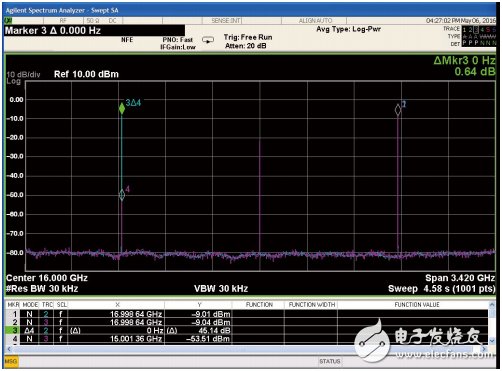Click the PNO: Fast label
502x371 pixels.
178,40
